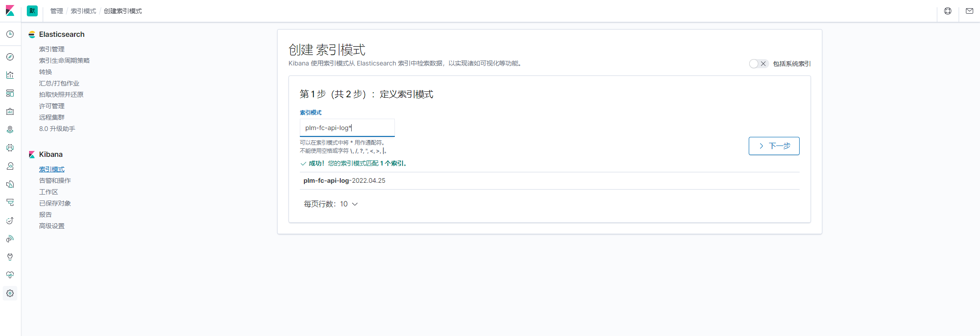Open 索引管理 under Elasticsearch
Screen dimensions: 980x336
click(x=52, y=49)
